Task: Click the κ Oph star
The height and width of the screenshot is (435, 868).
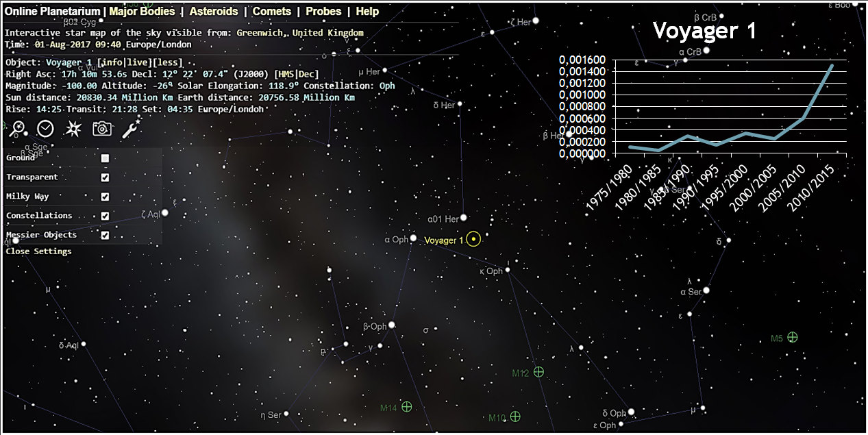Action: [508, 270]
